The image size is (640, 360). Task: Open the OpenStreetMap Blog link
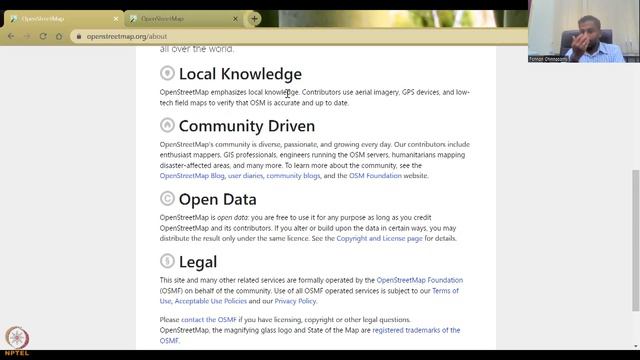tap(192, 176)
